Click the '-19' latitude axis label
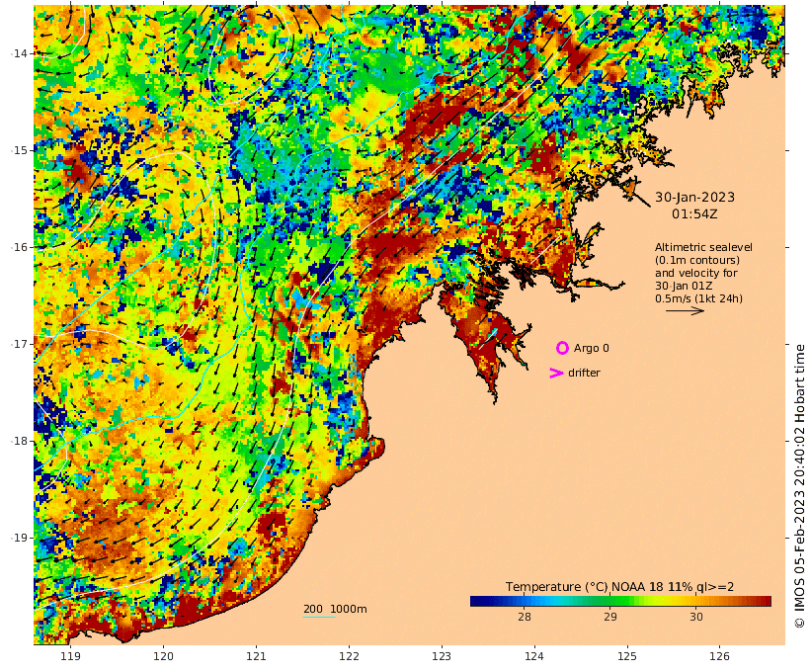This screenshot has width=810, height=672. pos(18,538)
